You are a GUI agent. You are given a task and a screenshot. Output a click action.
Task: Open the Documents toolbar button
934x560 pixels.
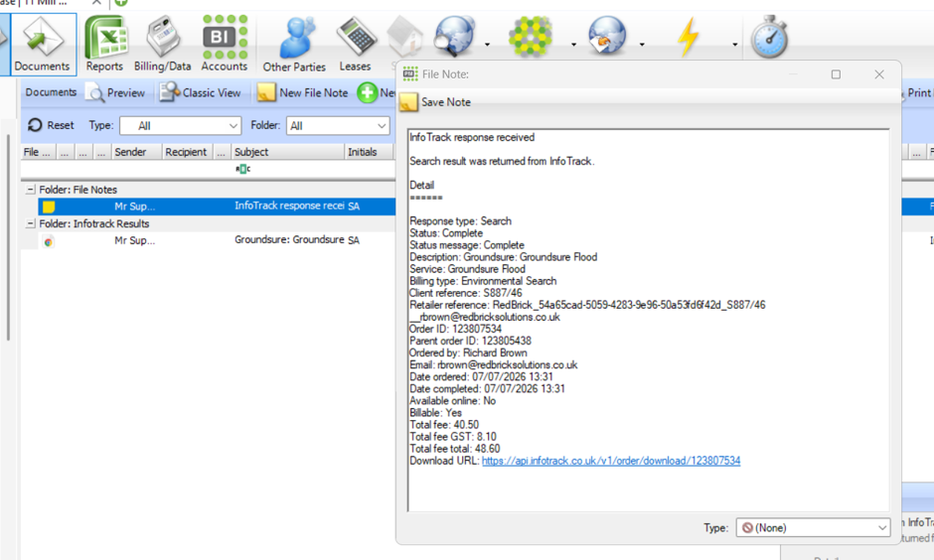(43, 45)
